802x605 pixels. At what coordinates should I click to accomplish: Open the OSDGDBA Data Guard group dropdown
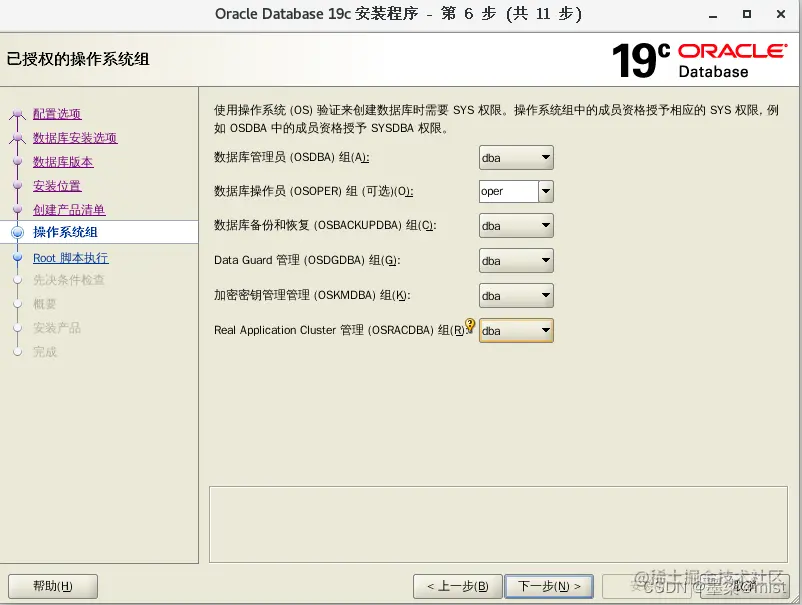516,261
